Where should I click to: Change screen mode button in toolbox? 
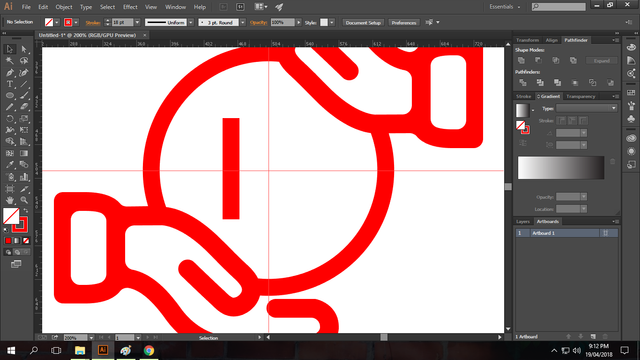16,264
